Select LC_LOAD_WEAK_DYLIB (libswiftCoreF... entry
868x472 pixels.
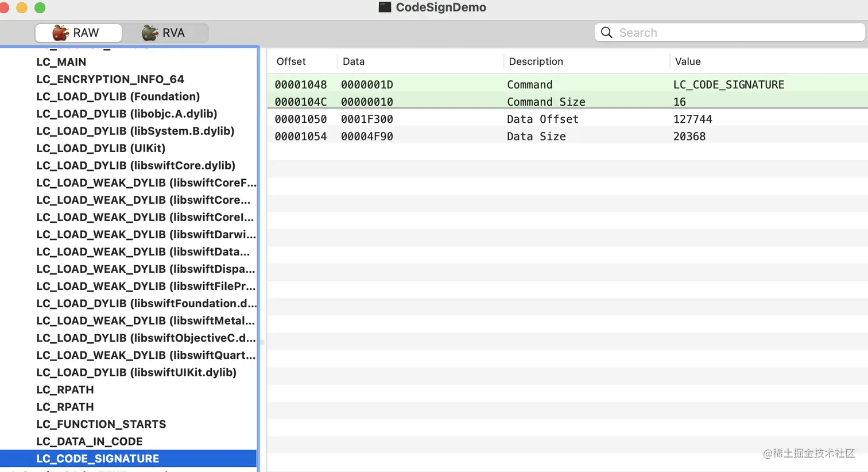146,183
